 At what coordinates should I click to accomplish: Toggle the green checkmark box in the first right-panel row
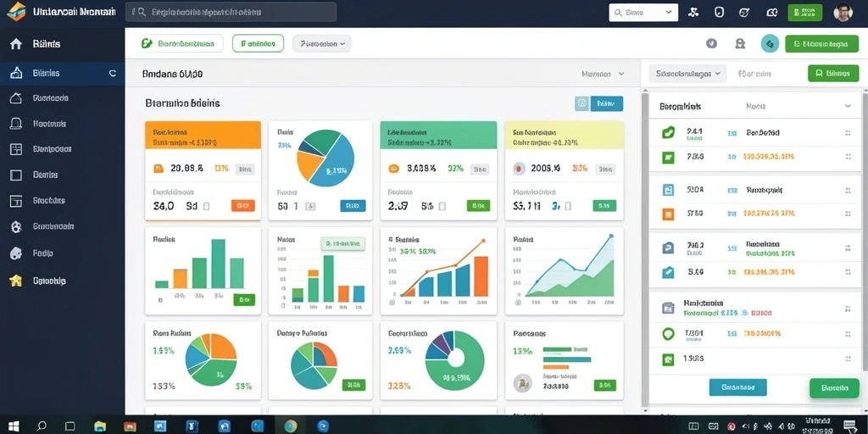668,133
